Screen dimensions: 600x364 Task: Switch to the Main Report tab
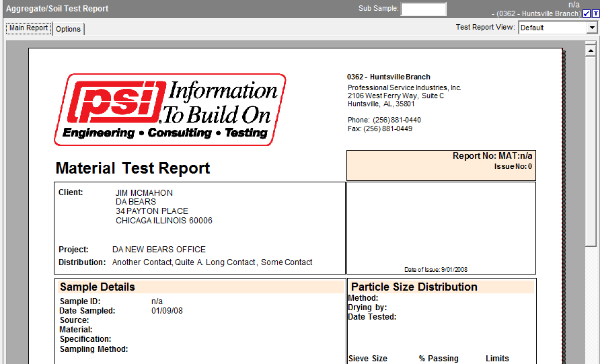(x=28, y=28)
